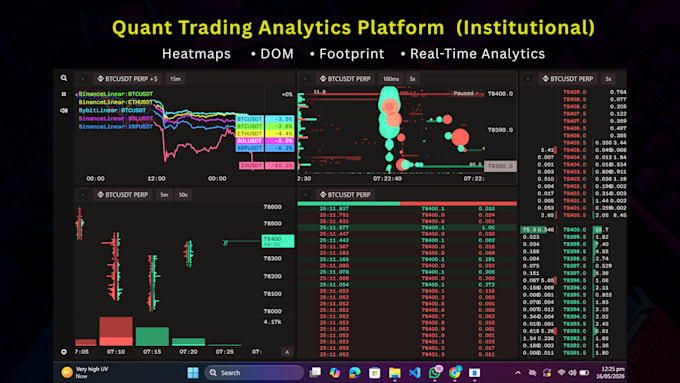Open Visual Studio Code from the taskbar
680x383 pixels.
coord(415,373)
